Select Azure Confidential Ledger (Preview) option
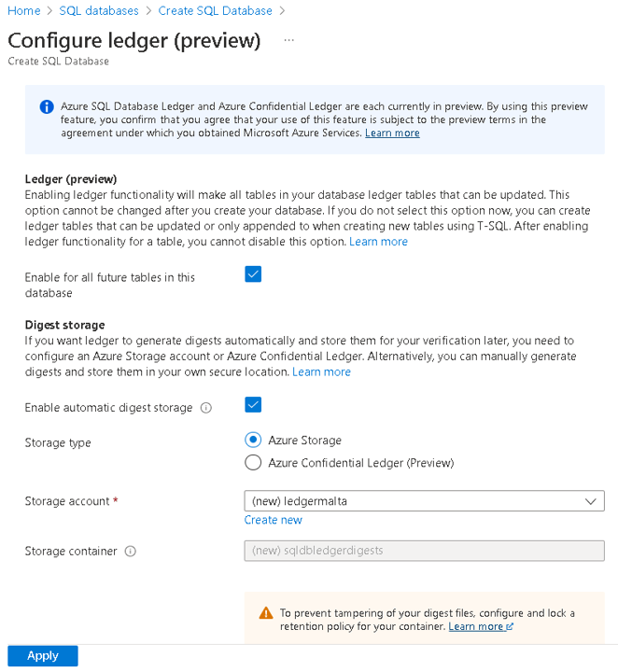This screenshot has height=672, width=618. pyautogui.click(x=253, y=462)
